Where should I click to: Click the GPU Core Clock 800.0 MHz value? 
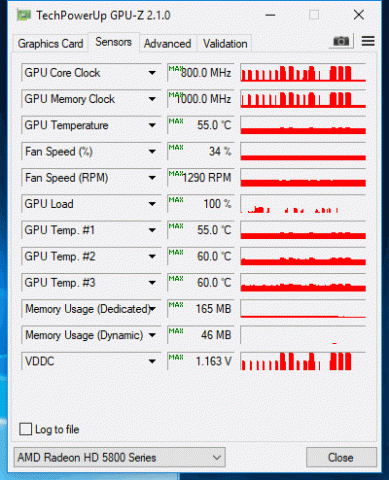click(201, 73)
